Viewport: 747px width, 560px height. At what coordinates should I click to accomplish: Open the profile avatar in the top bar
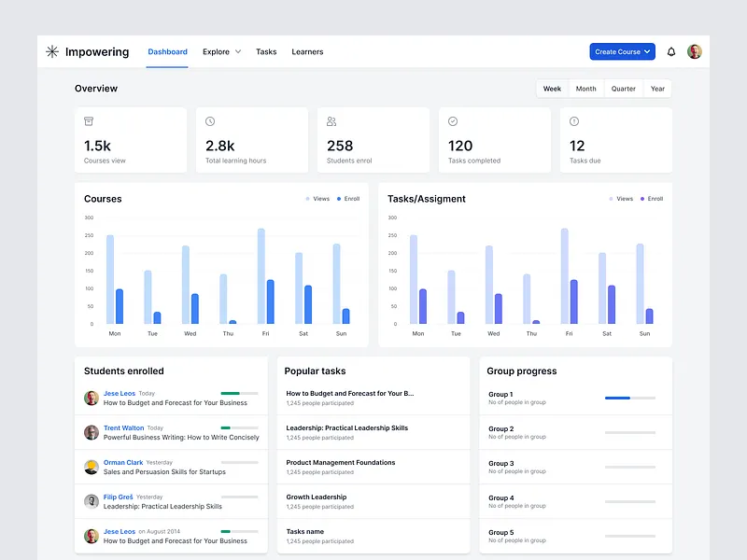(695, 51)
